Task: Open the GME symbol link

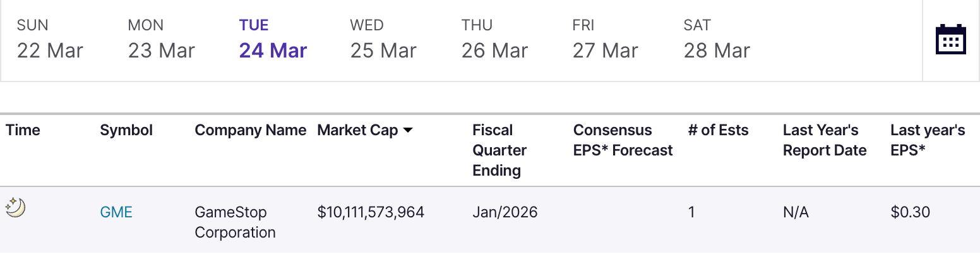Action: (x=116, y=212)
